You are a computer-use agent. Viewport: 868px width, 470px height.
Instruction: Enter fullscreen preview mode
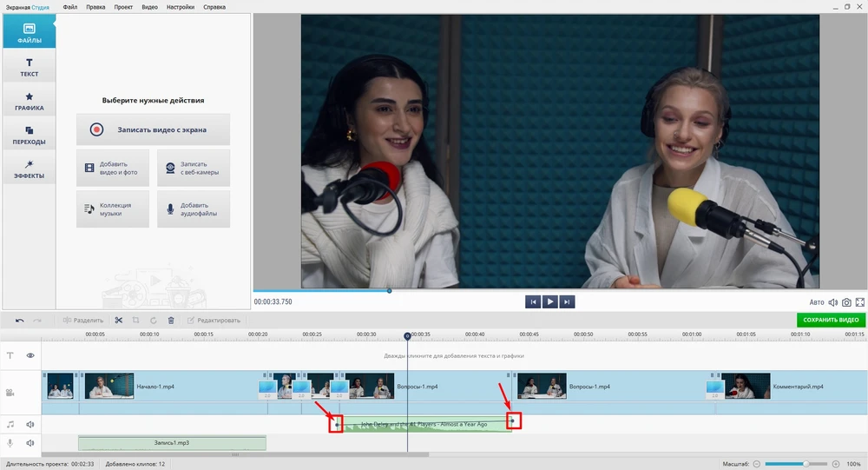coord(860,302)
